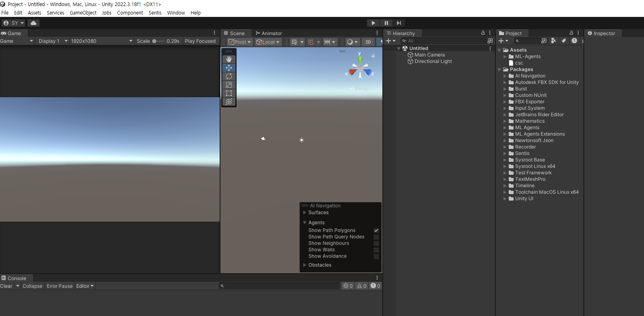The height and width of the screenshot is (316, 644).
Task: Select the Rect tool
Action: [229, 93]
